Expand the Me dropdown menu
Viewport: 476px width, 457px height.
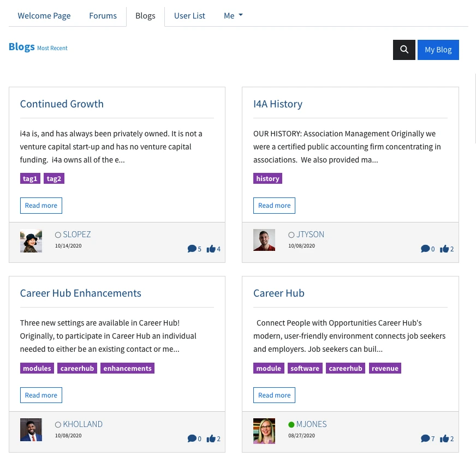pos(233,16)
